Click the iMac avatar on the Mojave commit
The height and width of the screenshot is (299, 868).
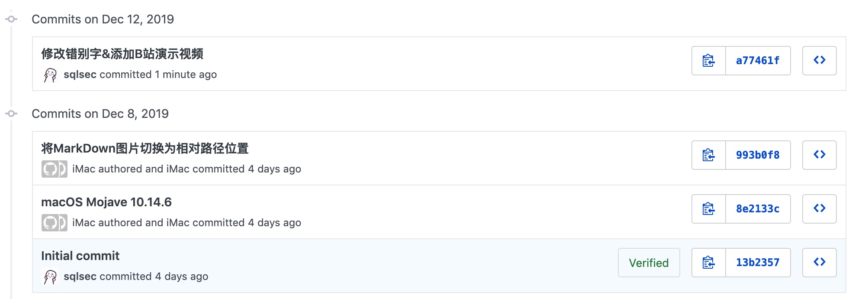[x=55, y=223]
